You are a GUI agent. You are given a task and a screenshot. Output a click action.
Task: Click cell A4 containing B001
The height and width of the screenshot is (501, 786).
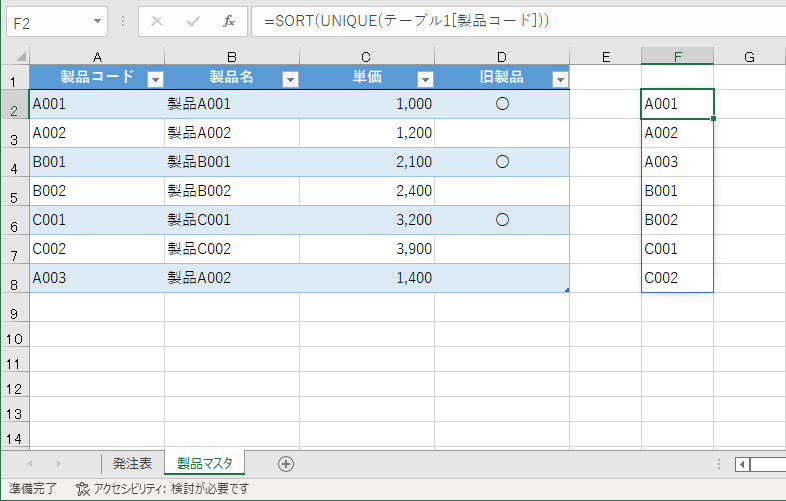pyautogui.click(x=97, y=162)
